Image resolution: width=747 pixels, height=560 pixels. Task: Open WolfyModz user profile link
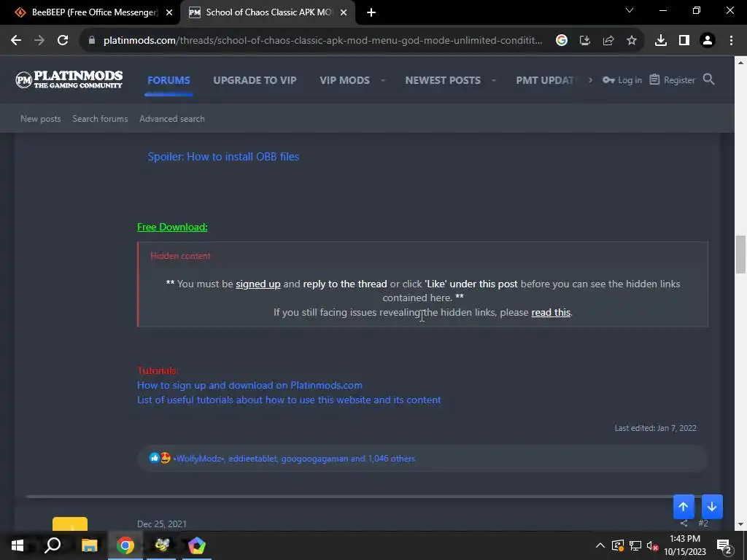[198, 459]
